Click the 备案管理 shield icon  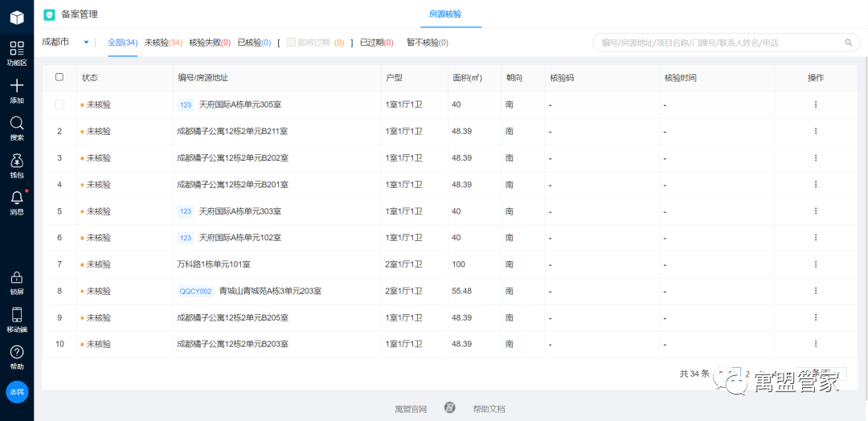pos(49,14)
